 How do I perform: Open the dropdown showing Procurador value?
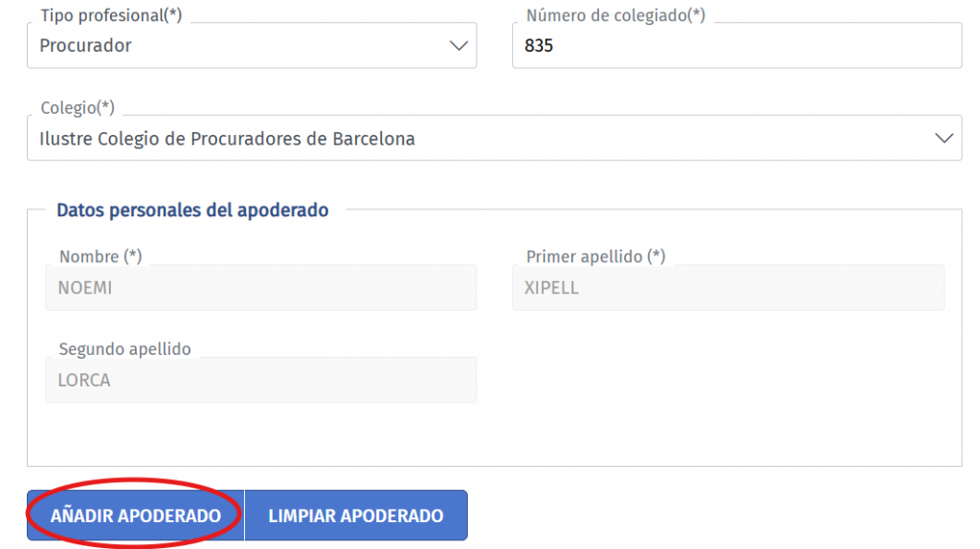239,46
